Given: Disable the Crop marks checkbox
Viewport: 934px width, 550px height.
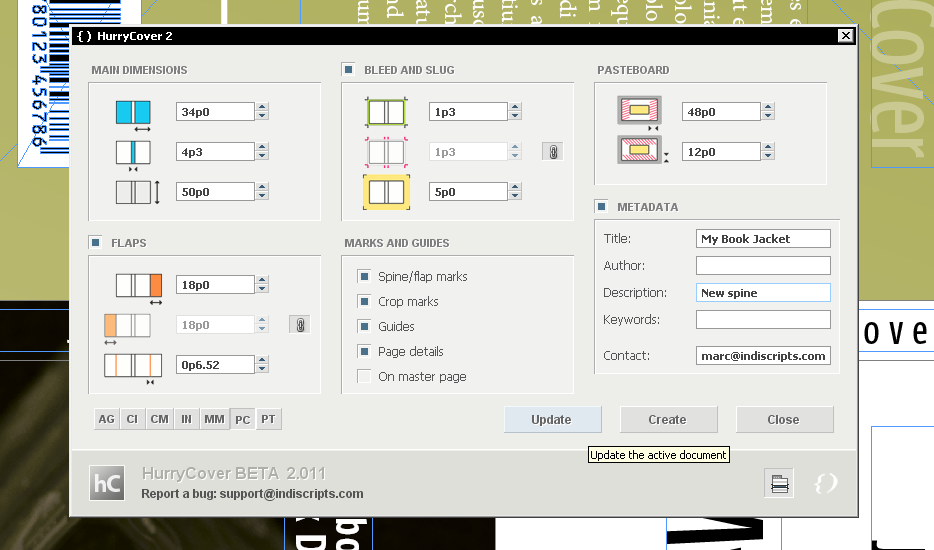Looking at the screenshot, I should (364, 301).
